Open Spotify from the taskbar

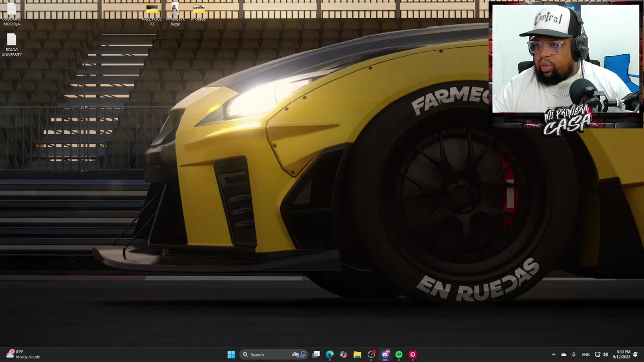click(x=399, y=354)
